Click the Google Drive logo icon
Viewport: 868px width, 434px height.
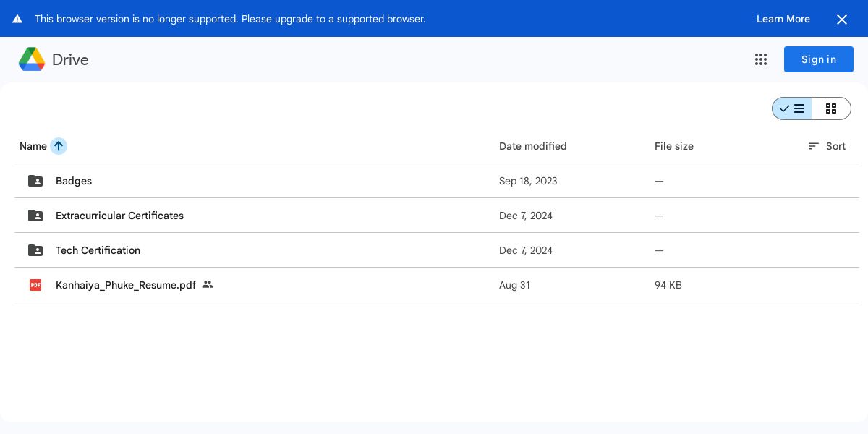pyautogui.click(x=32, y=59)
